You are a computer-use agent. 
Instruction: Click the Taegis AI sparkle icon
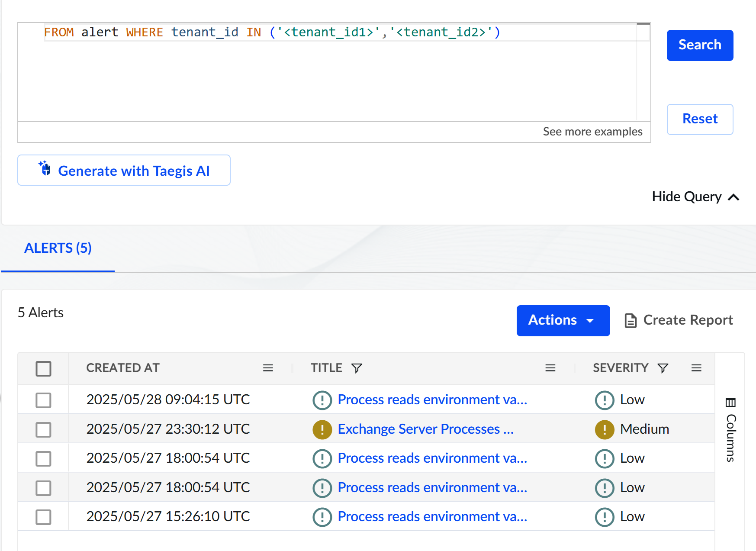[45, 168]
